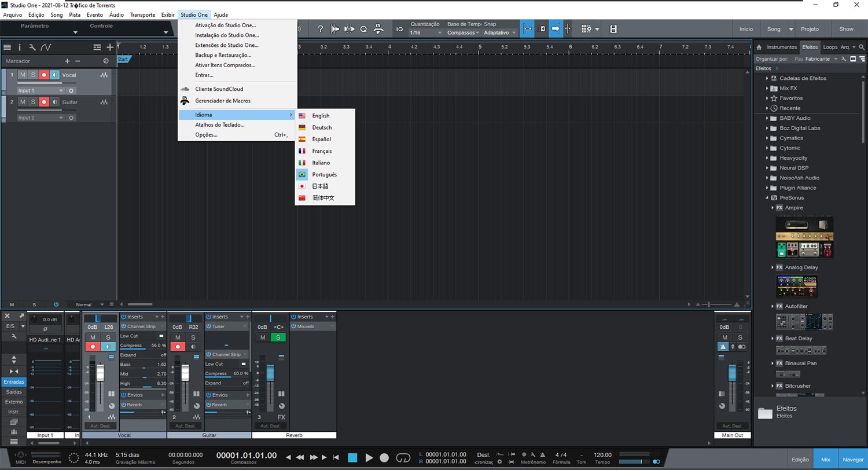
Task: Click the Record button in transport
Action: 384,458
